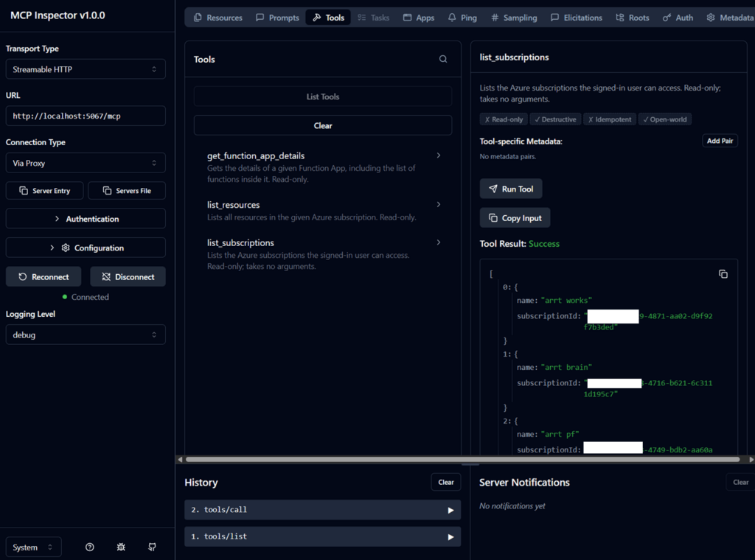
Task: Click the URL input field
Action: coord(86,116)
